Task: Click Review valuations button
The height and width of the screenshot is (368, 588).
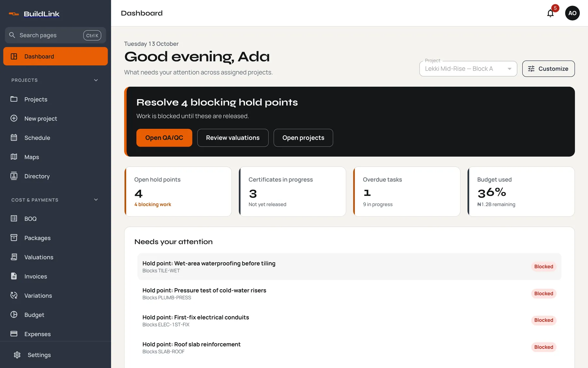Action: pyautogui.click(x=233, y=138)
